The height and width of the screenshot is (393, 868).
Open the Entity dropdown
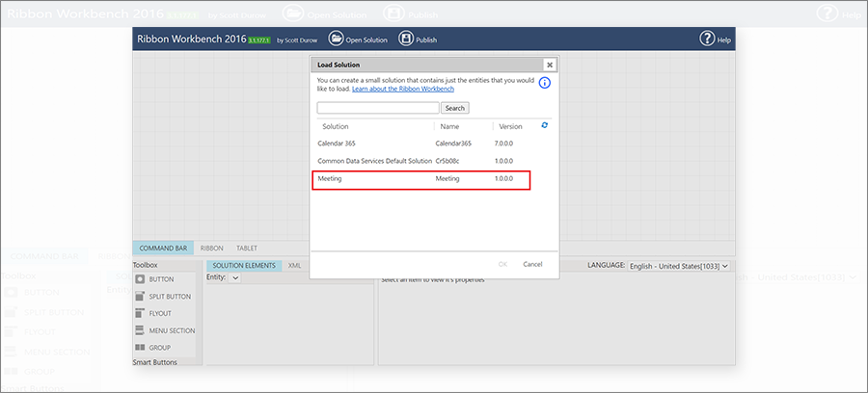pos(234,277)
